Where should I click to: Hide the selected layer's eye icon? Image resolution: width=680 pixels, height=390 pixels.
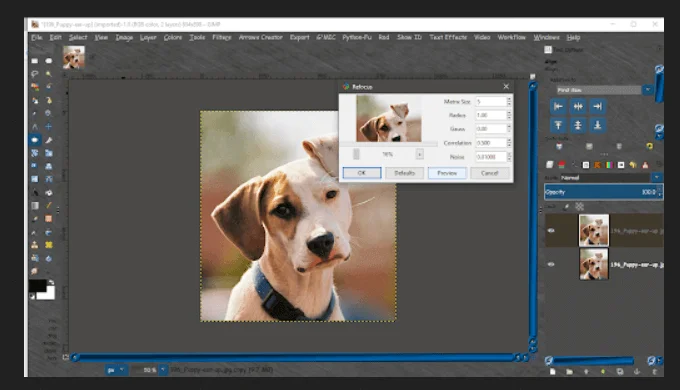pyautogui.click(x=551, y=231)
